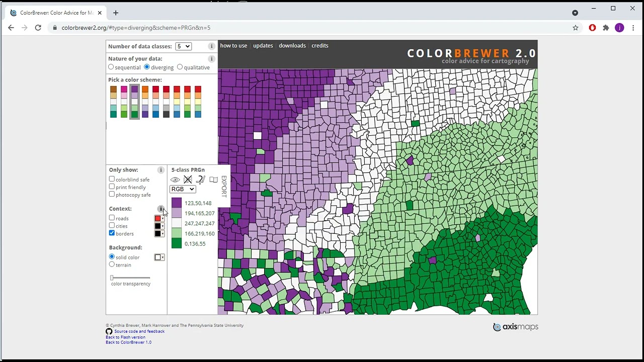The height and width of the screenshot is (362, 644).
Task: Open the how to use menu
Action: pyautogui.click(x=233, y=46)
